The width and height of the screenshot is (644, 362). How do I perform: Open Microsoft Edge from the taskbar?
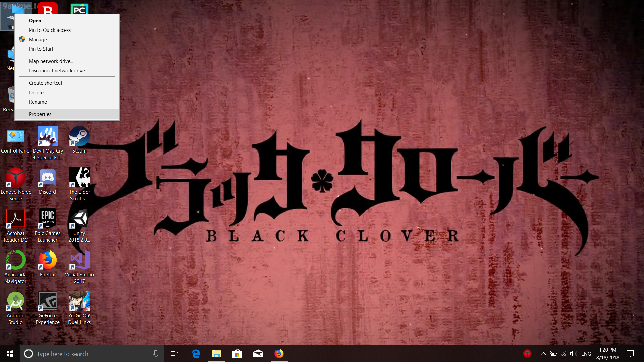pyautogui.click(x=196, y=354)
